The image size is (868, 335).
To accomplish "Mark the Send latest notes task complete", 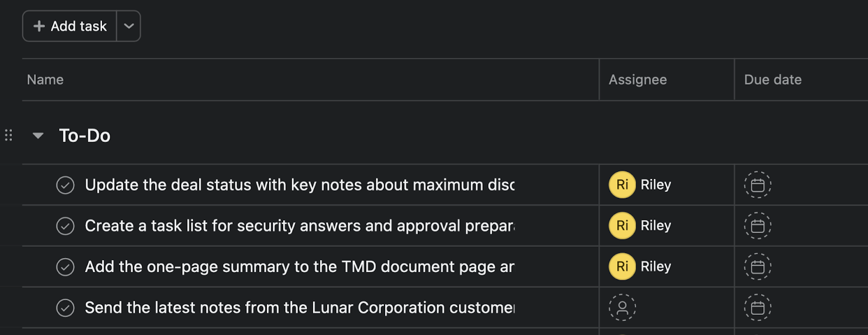I will click(x=65, y=308).
